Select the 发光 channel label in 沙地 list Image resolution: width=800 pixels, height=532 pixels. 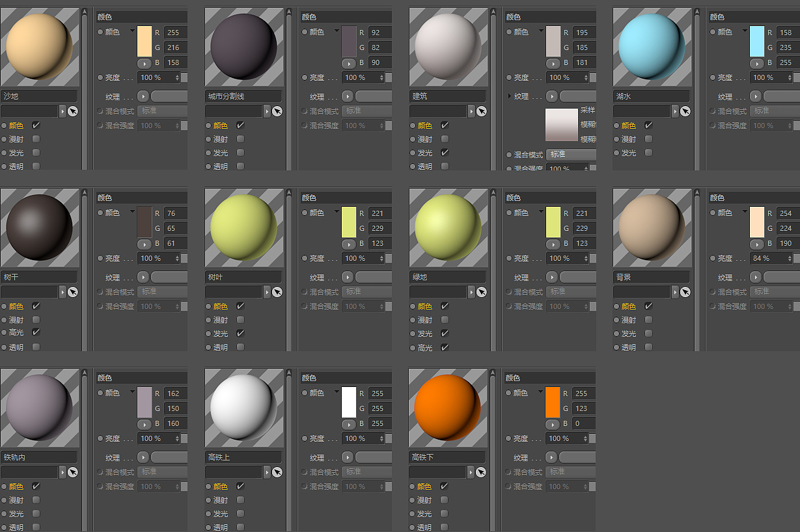tap(16, 153)
